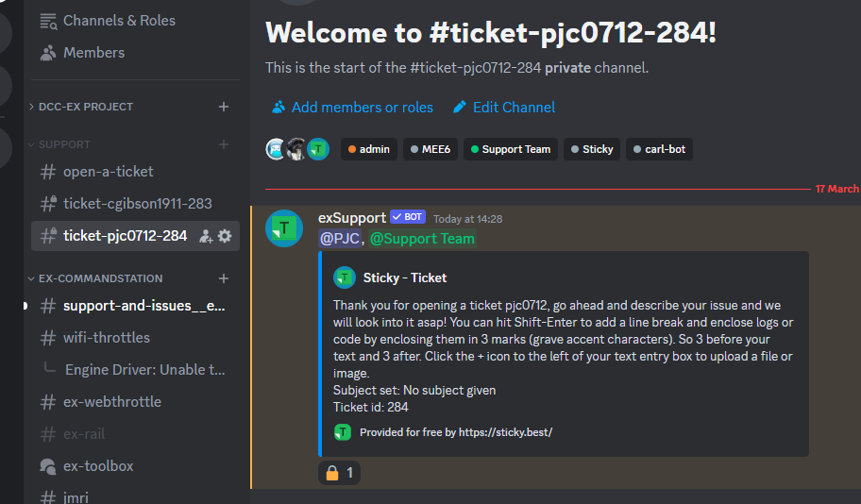Viewport: 861px width, 504px height.
Task: Click the plus icon beside the SUPPORT category
Action: point(224,144)
